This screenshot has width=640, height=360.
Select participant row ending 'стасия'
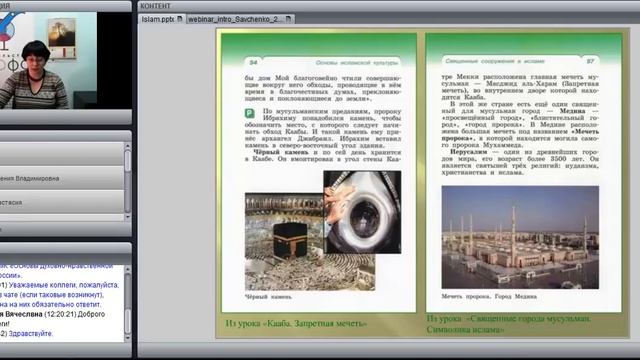click(62, 202)
